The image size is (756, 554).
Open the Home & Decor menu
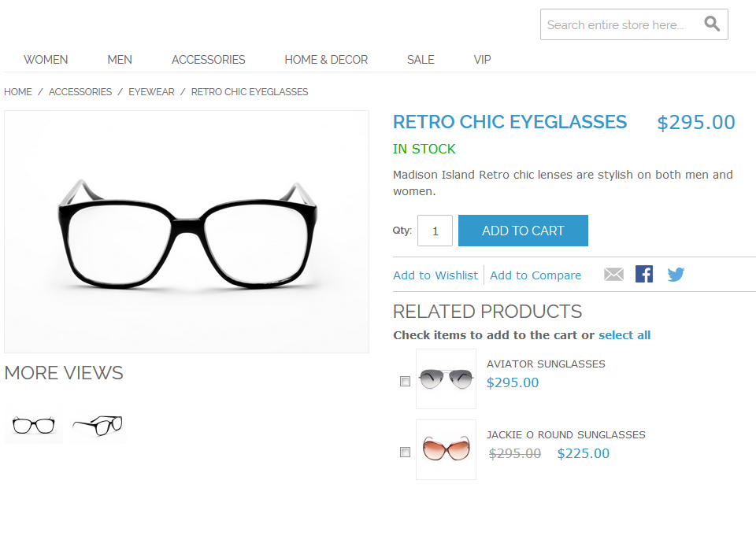pos(326,60)
